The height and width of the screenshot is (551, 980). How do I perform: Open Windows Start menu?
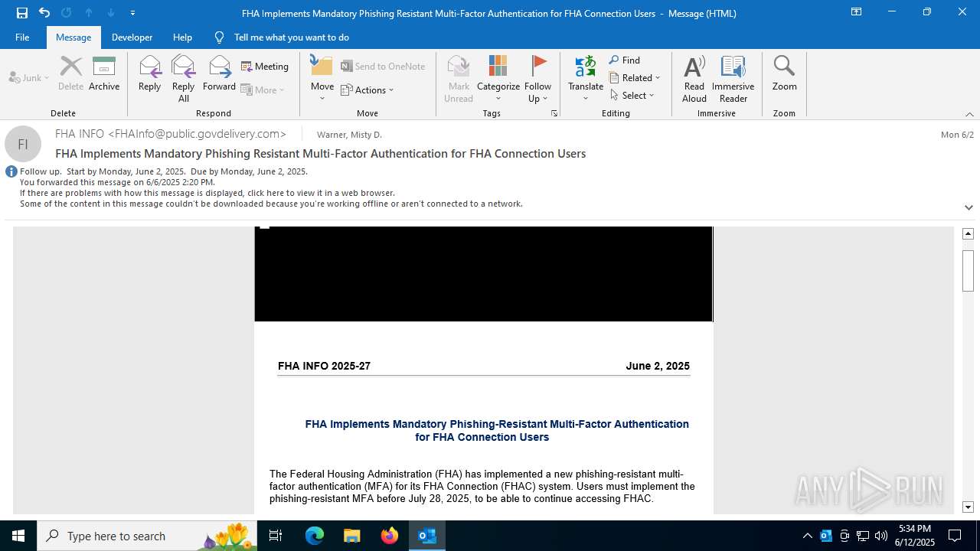coord(18,536)
